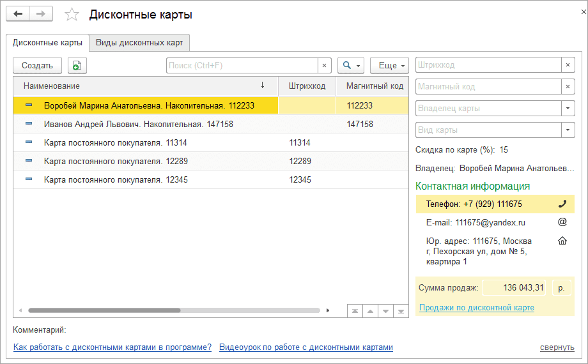This screenshot has height=364, width=588.
Task: Switch to the Виды дисконтных карт tab
Action: [x=139, y=43]
